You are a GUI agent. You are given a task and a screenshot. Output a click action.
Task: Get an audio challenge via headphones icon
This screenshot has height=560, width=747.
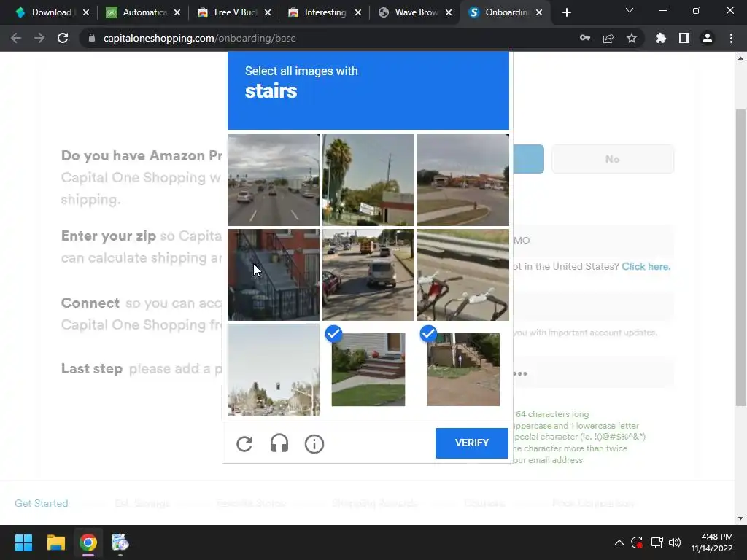(x=279, y=444)
